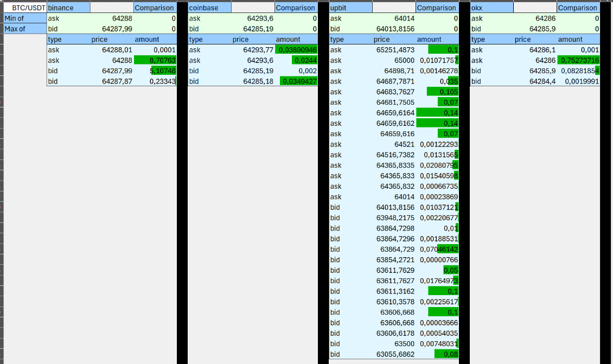Click upbit bid price 63854,2721
This screenshot has height=364, width=613.
(394, 260)
